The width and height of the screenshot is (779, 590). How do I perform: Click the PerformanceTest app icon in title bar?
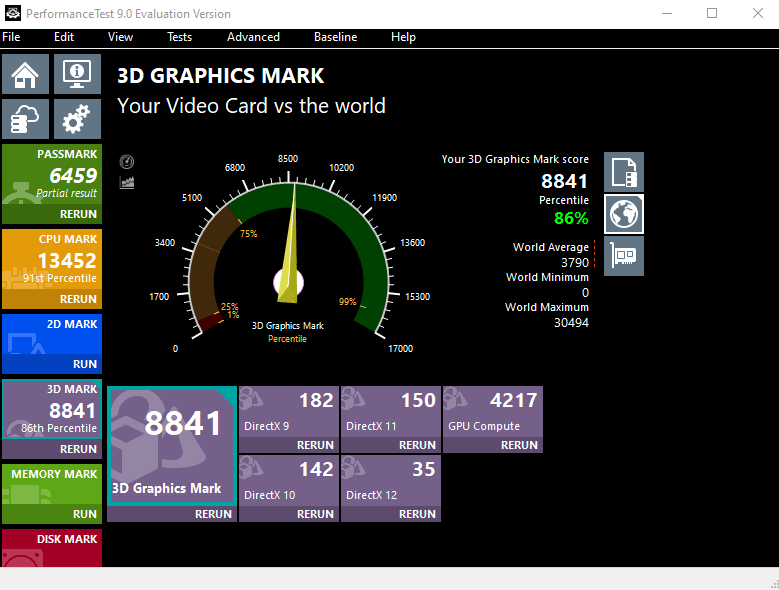12,13
